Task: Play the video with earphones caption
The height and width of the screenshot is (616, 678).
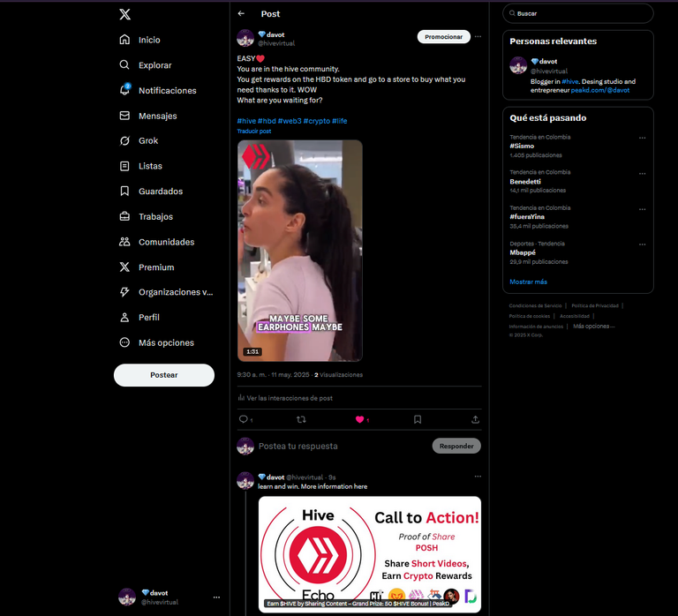Action: click(300, 251)
